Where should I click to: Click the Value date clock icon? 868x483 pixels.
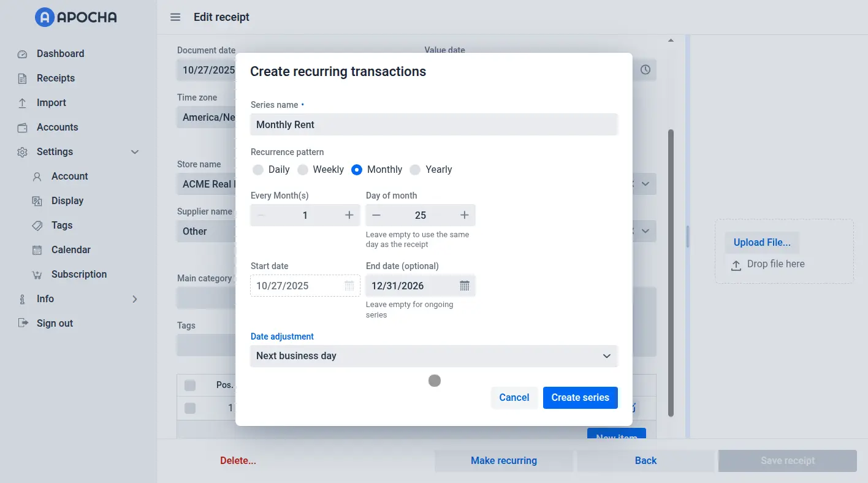645,70
